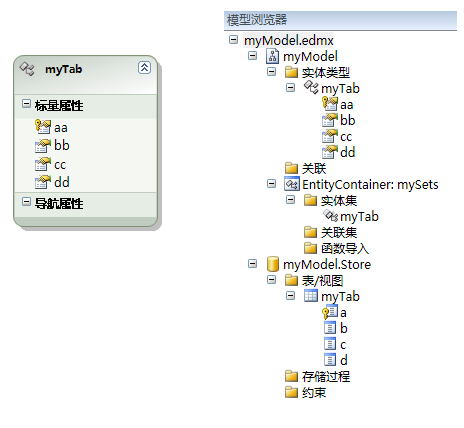Image resolution: width=464 pixels, height=428 pixels.
Task: Select column b icon in store table
Action: point(330,328)
